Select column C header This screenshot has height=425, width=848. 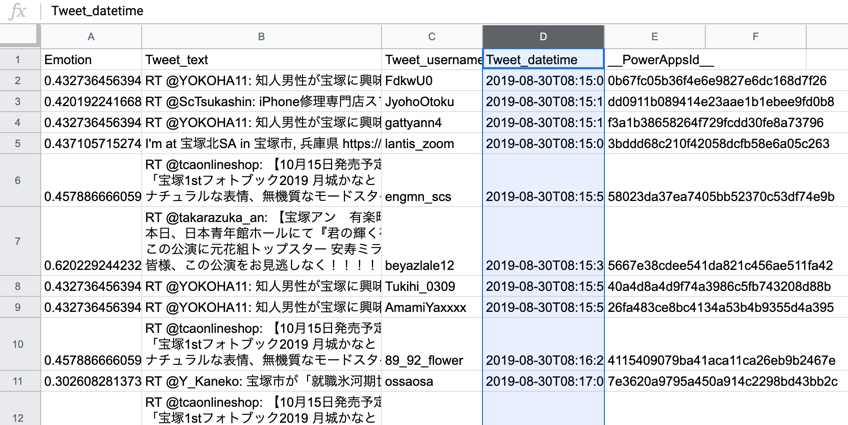(x=432, y=37)
